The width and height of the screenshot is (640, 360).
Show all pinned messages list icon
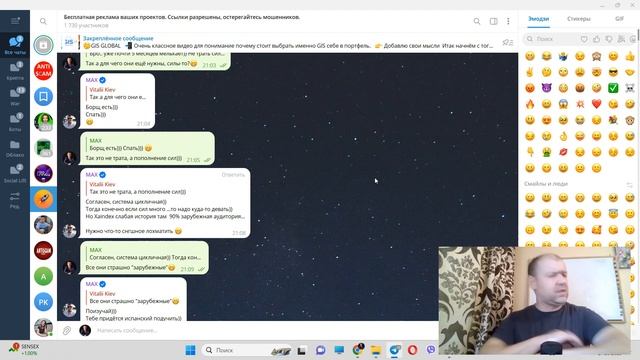[x=507, y=42]
